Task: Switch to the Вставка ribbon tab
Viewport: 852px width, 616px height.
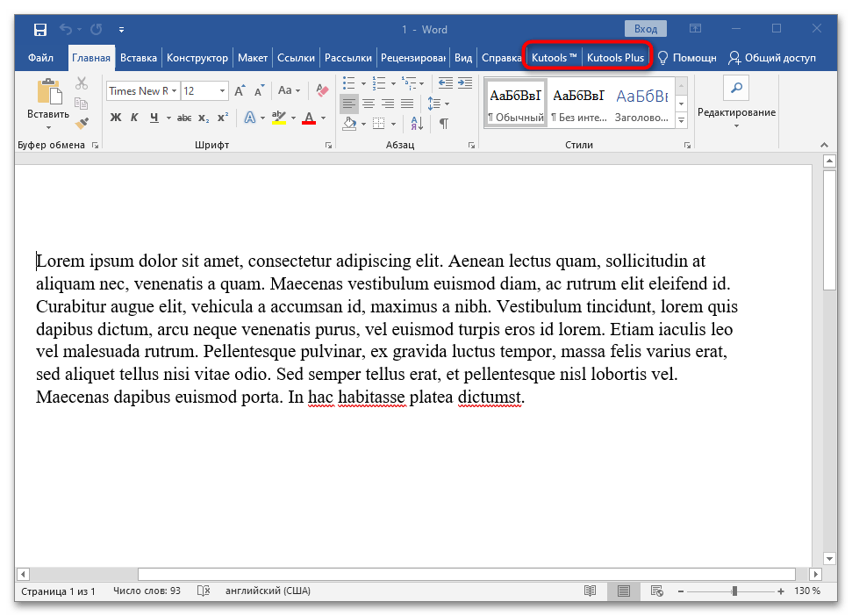Action: pyautogui.click(x=139, y=58)
